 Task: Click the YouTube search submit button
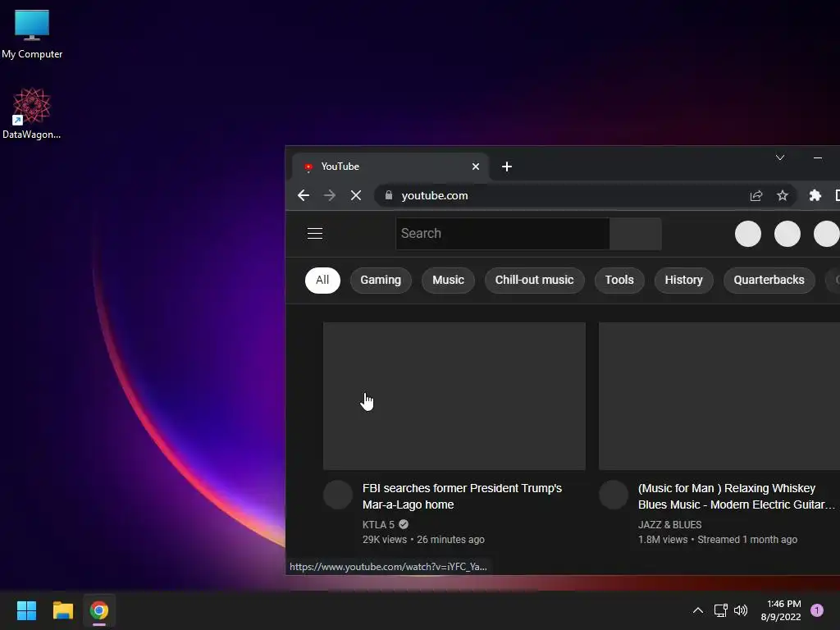pyautogui.click(x=636, y=234)
